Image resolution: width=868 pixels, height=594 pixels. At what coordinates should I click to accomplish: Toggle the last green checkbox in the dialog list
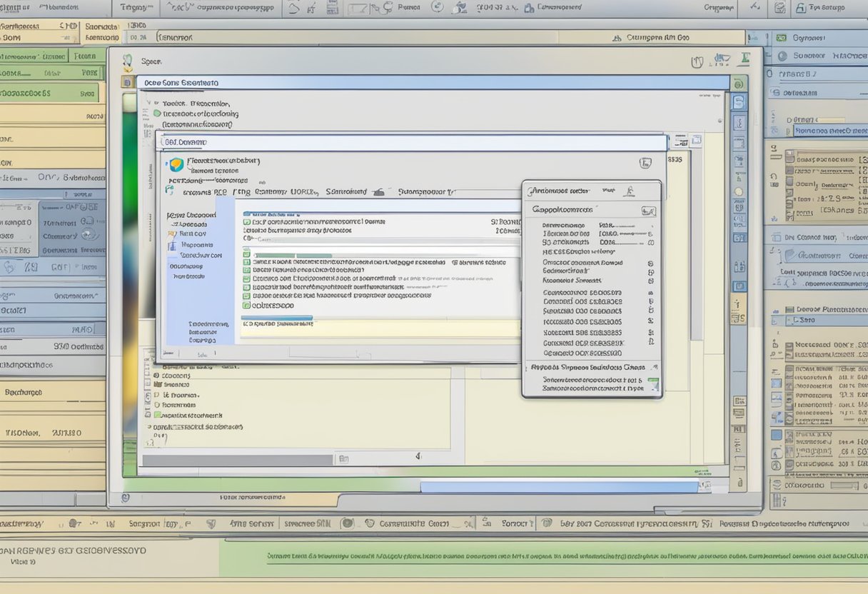coord(246,305)
